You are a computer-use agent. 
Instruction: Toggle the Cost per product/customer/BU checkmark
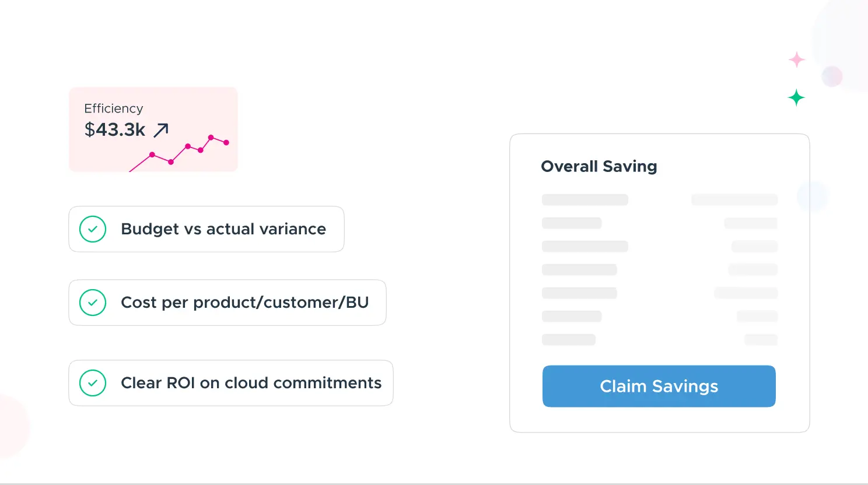[x=93, y=303]
